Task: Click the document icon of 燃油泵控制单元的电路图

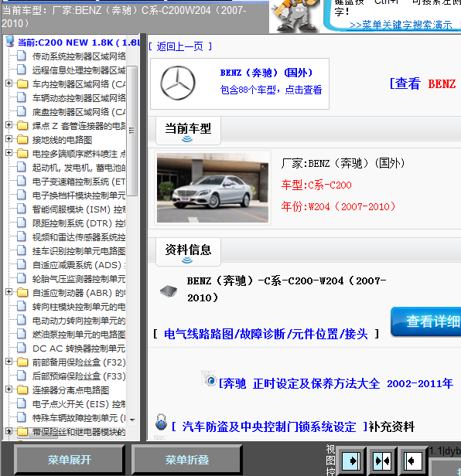Action: [22, 334]
